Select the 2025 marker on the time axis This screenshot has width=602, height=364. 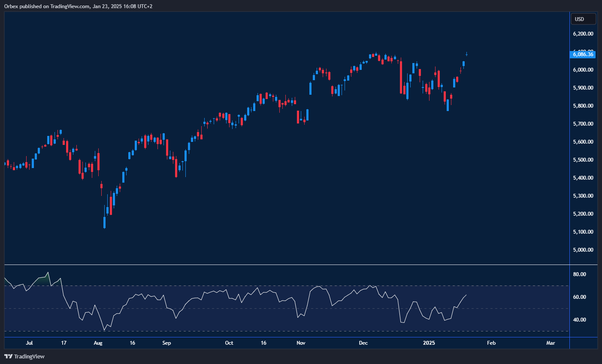click(429, 343)
